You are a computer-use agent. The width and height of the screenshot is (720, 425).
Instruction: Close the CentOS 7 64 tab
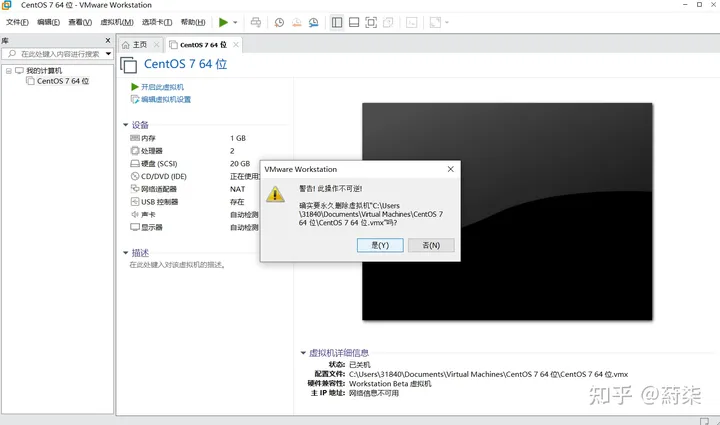[x=236, y=45]
